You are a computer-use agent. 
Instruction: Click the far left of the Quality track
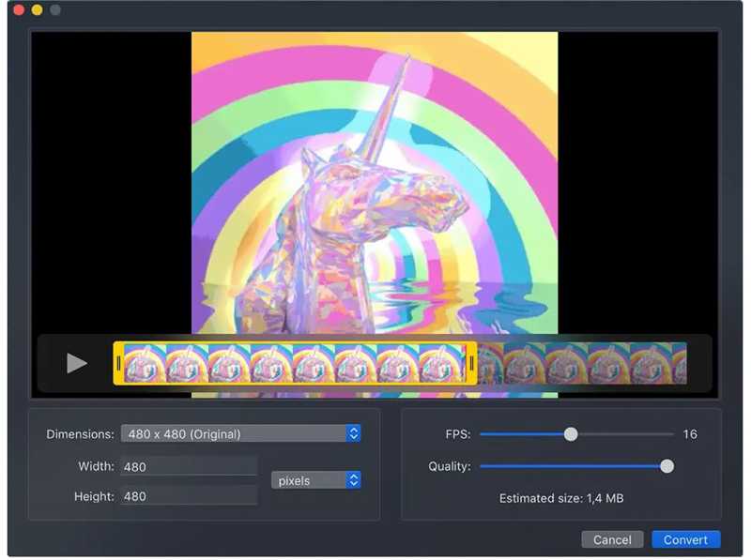pyautogui.click(x=484, y=466)
